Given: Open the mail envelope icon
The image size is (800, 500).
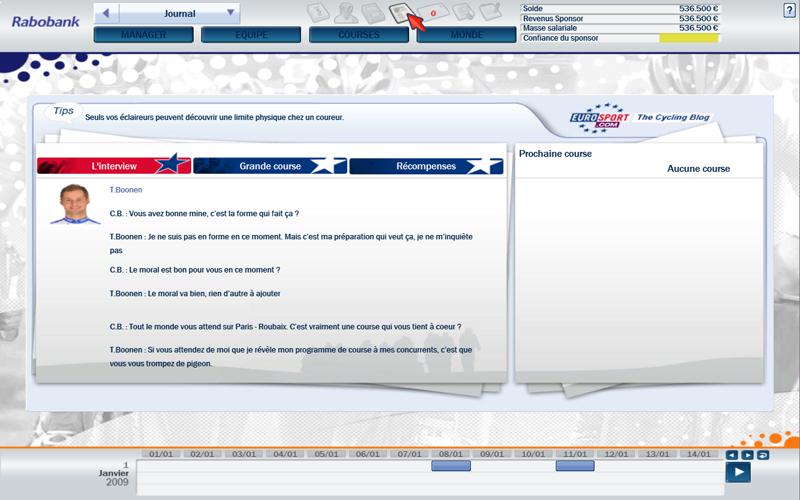Looking at the screenshot, I should [x=434, y=13].
